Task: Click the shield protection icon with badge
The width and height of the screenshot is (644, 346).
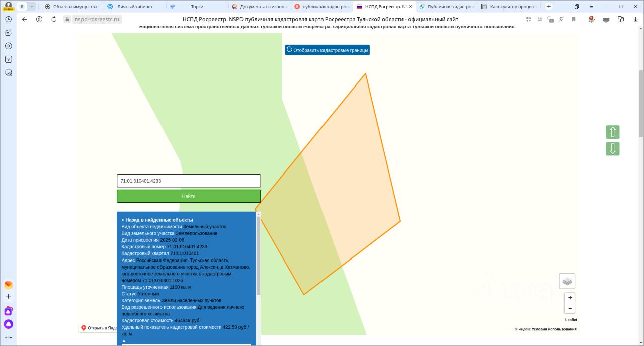Action: (550, 19)
